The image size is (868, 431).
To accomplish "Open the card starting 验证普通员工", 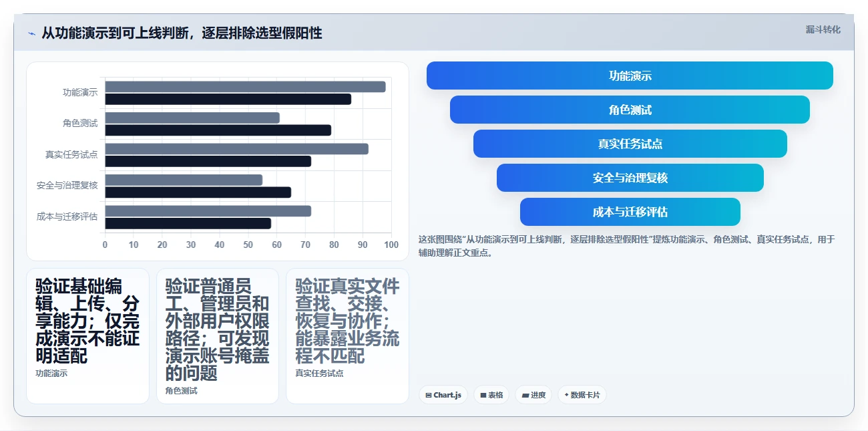I will (x=218, y=336).
